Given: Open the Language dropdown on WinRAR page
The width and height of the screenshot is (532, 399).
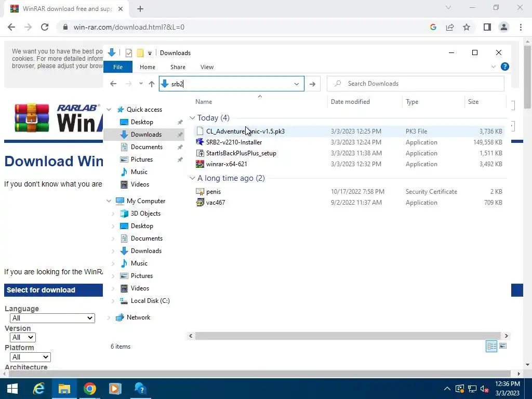Looking at the screenshot, I should tap(52, 318).
